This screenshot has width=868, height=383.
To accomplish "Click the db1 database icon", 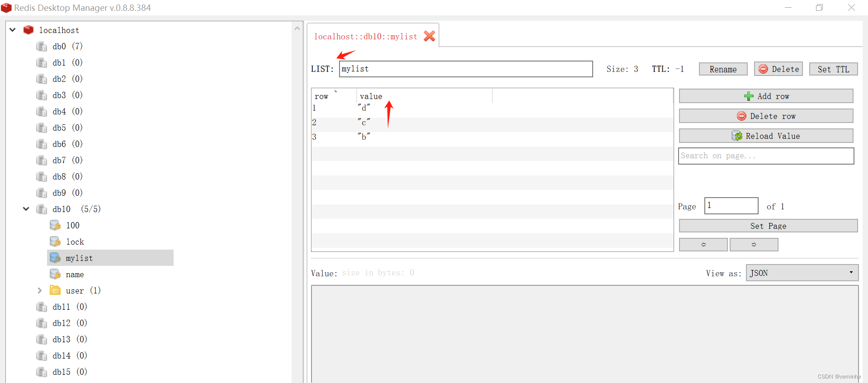I will click(x=42, y=62).
